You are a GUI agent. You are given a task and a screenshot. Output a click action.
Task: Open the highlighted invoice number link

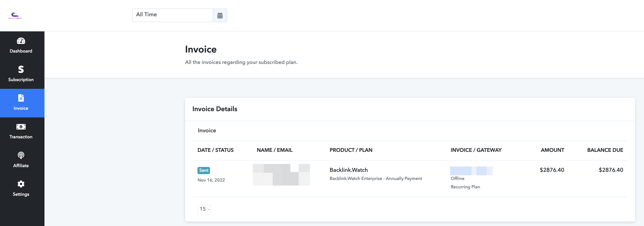471,171
